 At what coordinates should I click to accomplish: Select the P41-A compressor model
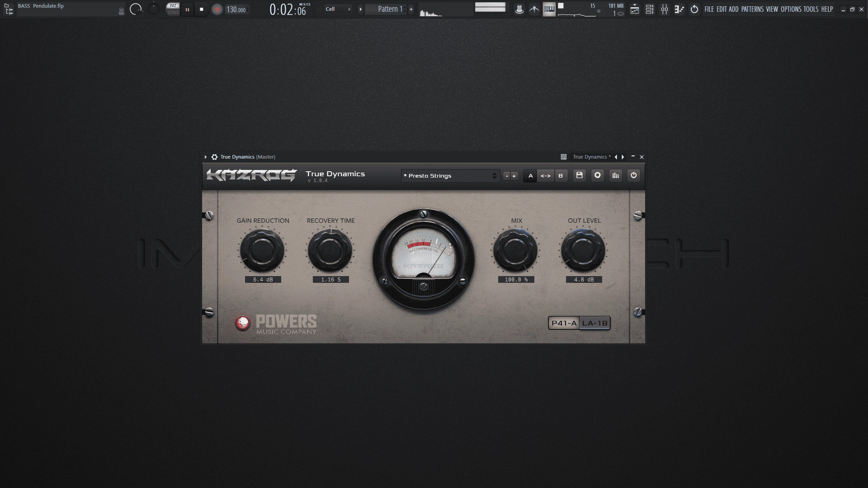pos(564,323)
